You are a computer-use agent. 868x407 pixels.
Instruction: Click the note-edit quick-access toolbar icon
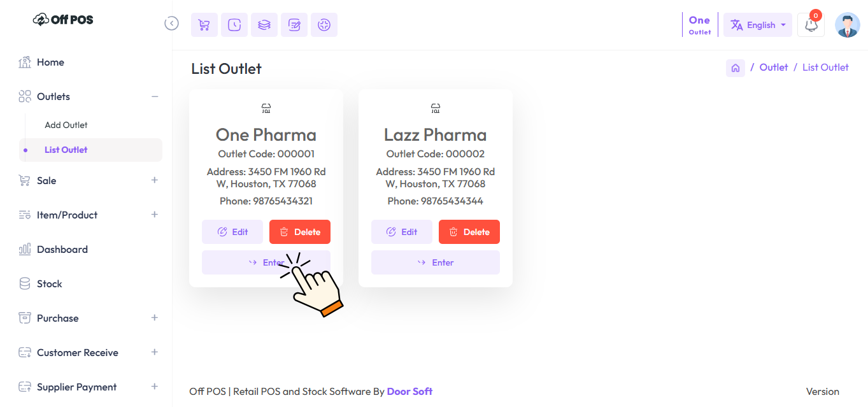(x=294, y=24)
